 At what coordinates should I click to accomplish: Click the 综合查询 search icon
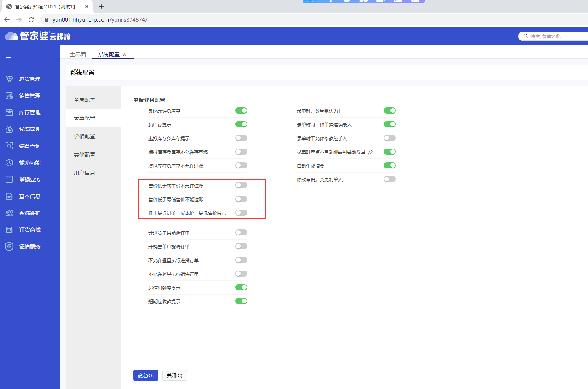coord(9,146)
